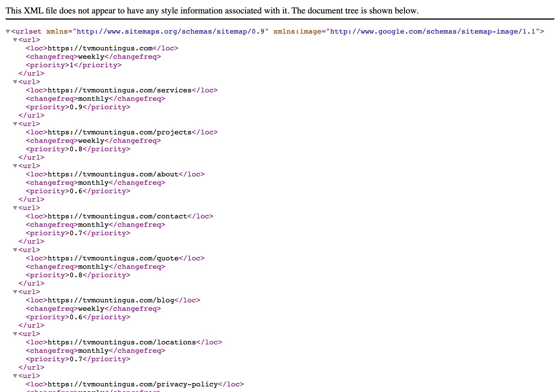The height and width of the screenshot is (392, 560).
Task: Collapse the url node containing /locations
Action: pos(15,334)
